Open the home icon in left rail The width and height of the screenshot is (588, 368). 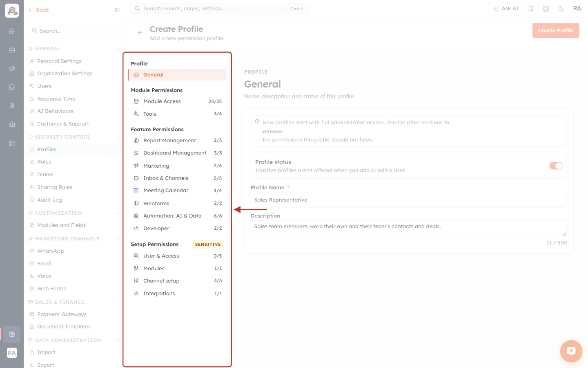[x=12, y=31]
